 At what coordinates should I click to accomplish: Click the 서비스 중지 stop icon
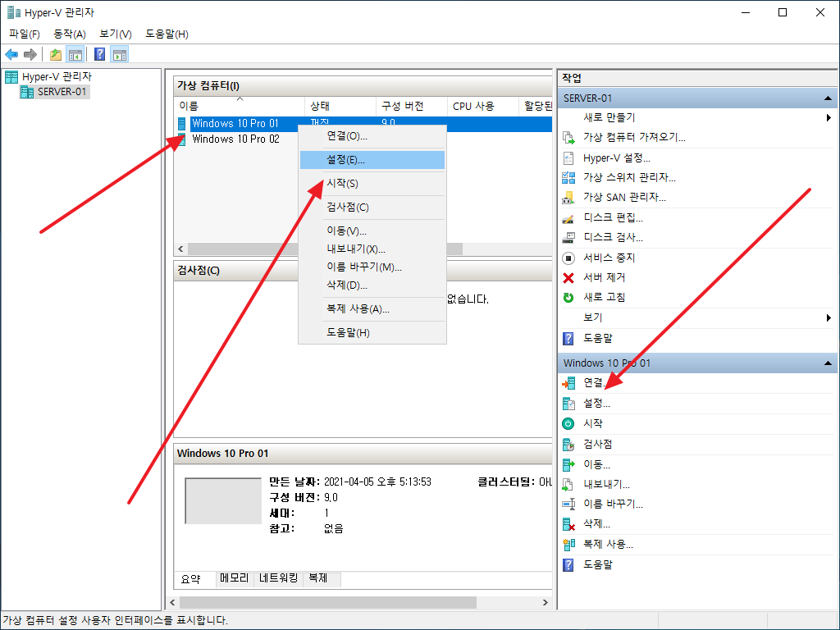568,258
